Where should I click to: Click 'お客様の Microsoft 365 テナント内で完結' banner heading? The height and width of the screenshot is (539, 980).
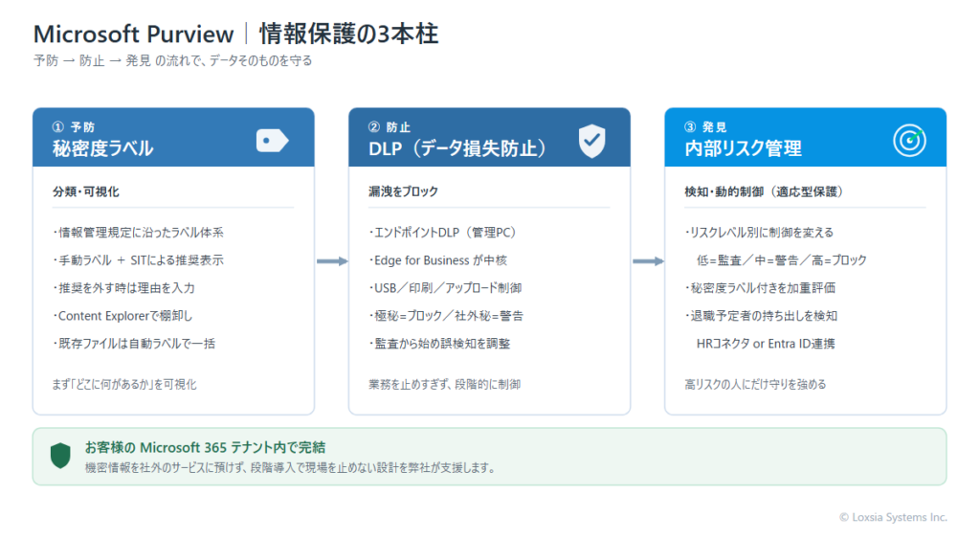pos(205,447)
